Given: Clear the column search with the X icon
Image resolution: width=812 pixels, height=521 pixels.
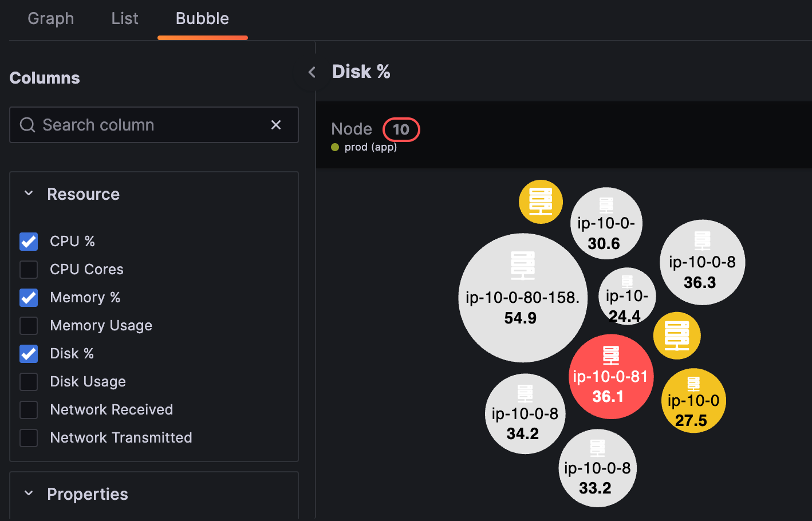Looking at the screenshot, I should coord(276,125).
